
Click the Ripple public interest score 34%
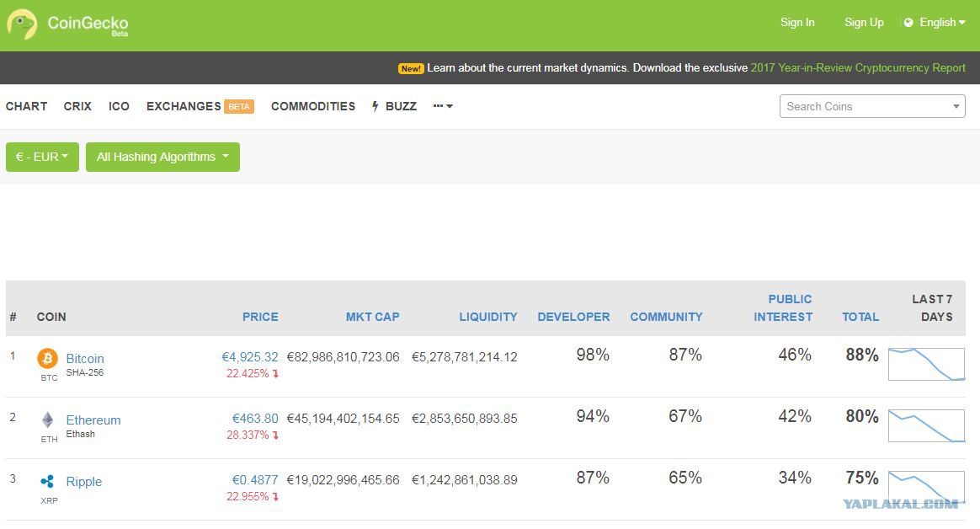tap(795, 478)
